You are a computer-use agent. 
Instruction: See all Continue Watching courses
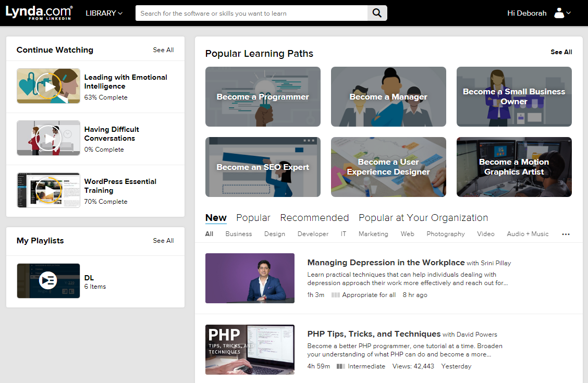[163, 50]
